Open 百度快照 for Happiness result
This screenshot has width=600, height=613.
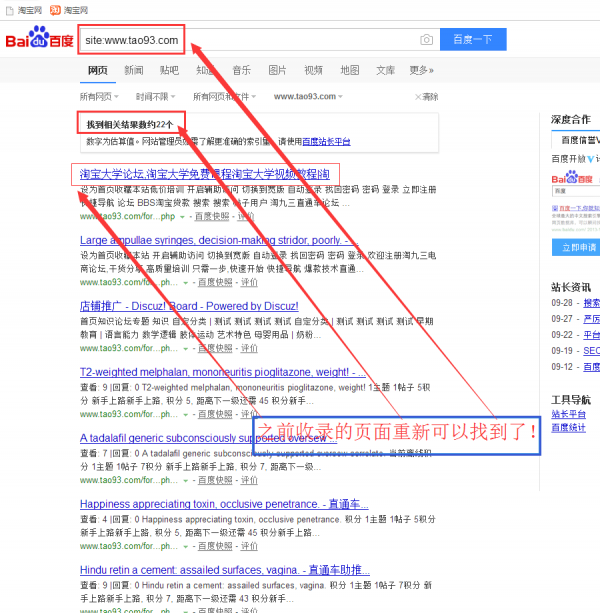tap(215, 546)
